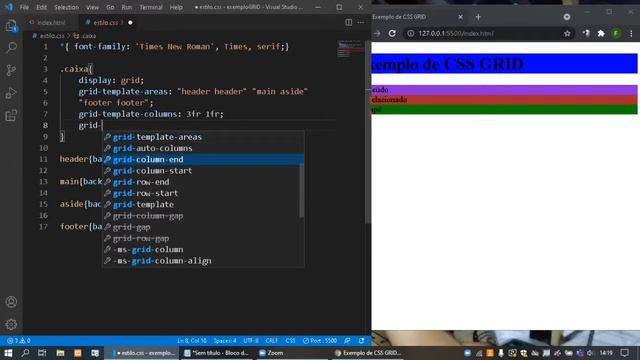Choose grid-row-end suggestion

203,182
